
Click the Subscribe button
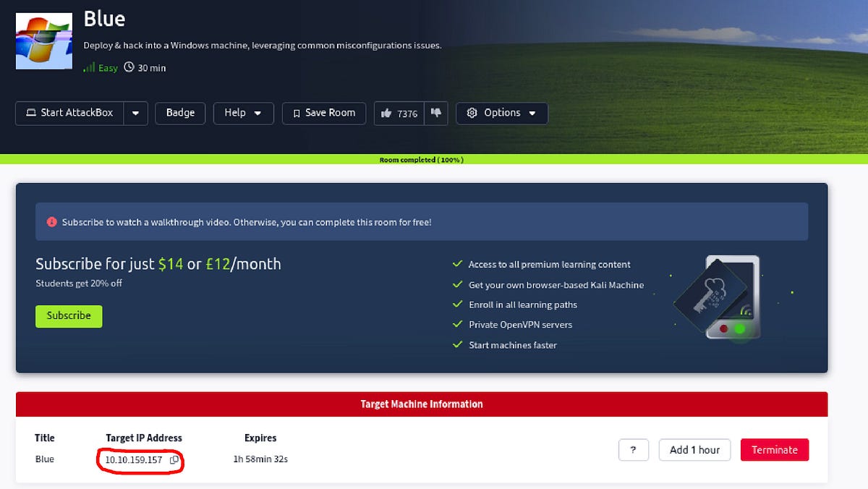pos(69,316)
